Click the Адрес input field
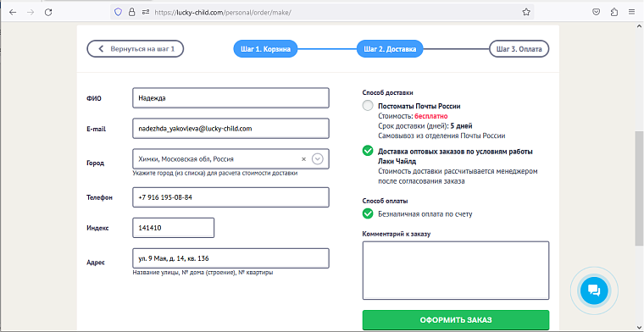The height and width of the screenshot is (332, 644). tap(230, 258)
